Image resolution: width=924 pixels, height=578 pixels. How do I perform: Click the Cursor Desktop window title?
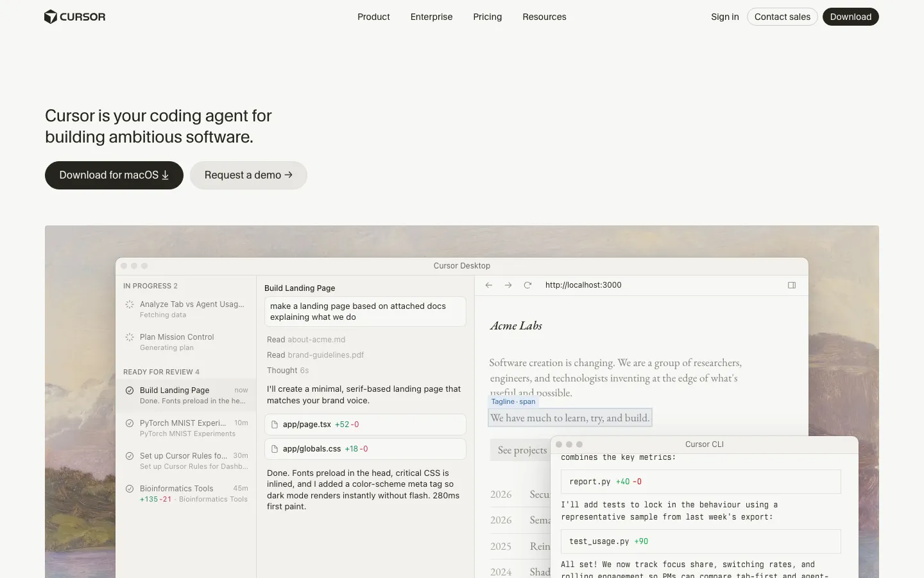[461, 266]
